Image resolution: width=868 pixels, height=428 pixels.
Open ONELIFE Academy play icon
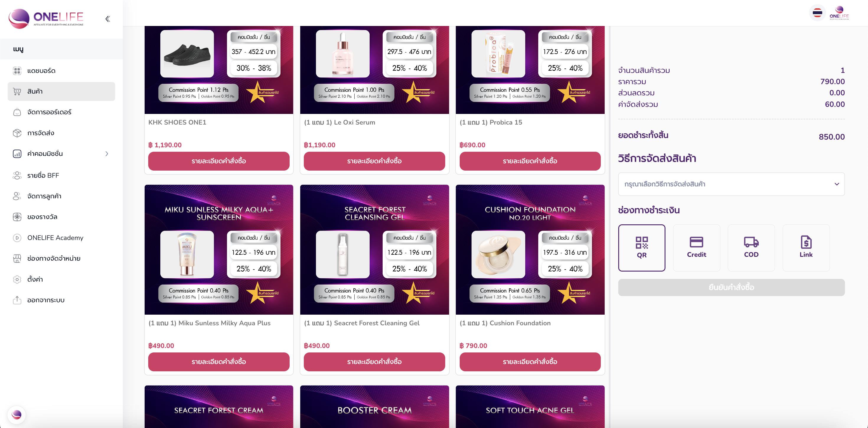[x=17, y=238]
